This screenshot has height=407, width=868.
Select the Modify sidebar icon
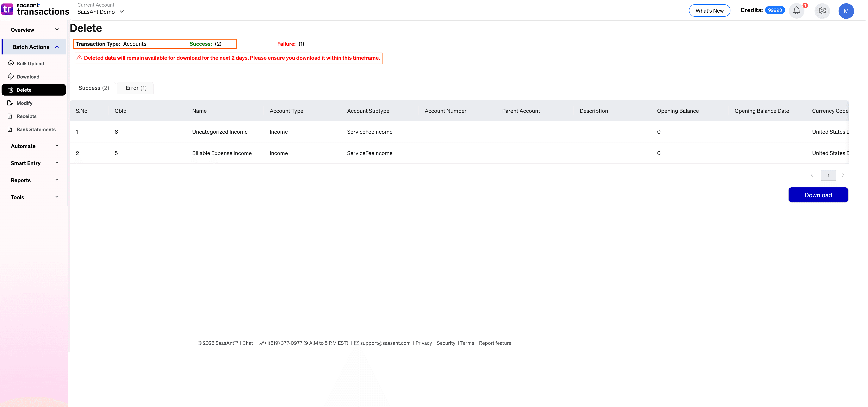point(10,103)
